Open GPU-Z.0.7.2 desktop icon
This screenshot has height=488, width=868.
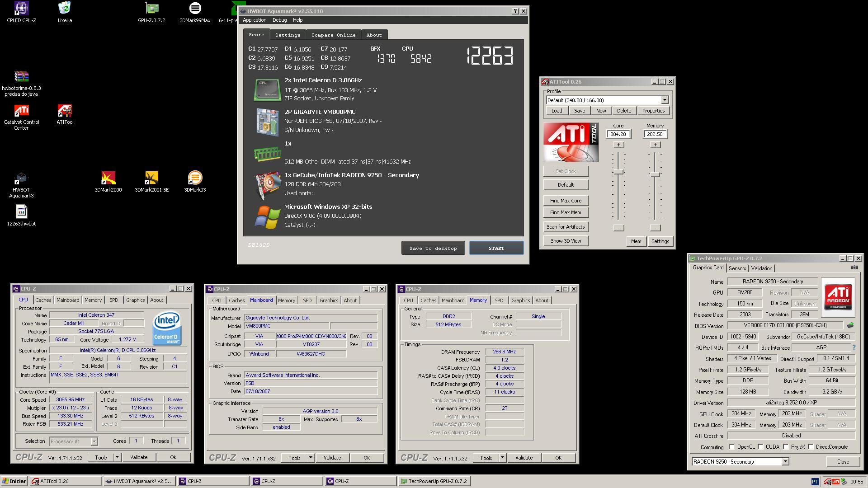coord(151,12)
